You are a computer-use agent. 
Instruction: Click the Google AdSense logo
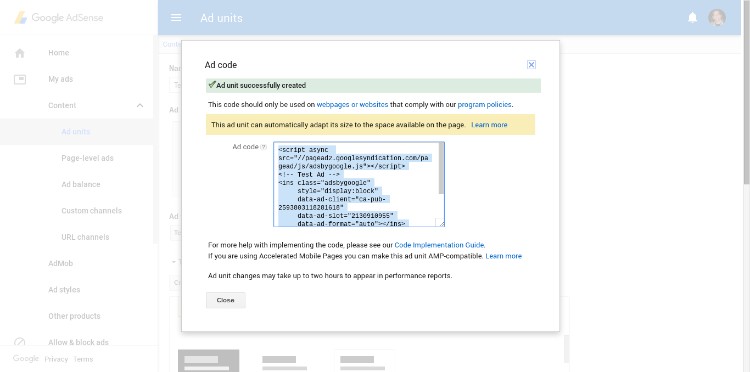click(58, 18)
